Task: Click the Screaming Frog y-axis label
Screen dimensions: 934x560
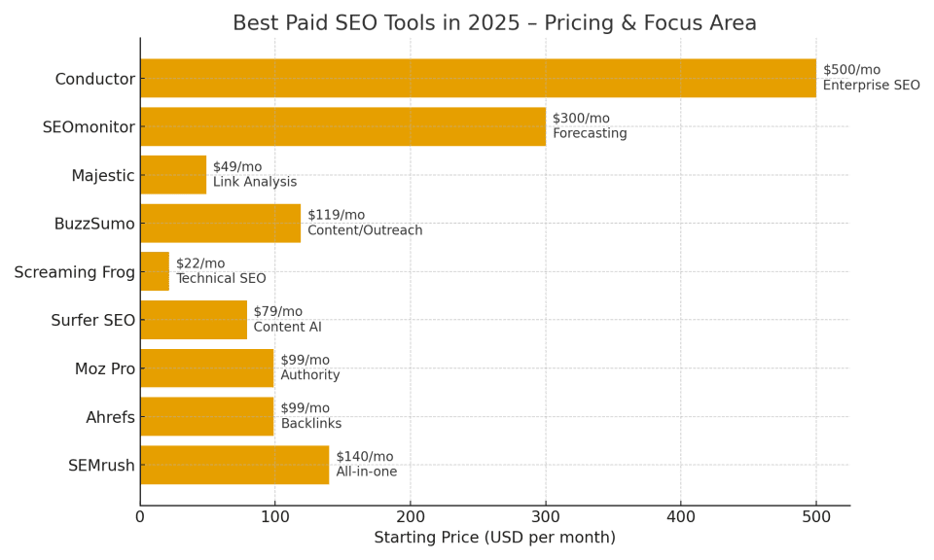Action: 74,272
